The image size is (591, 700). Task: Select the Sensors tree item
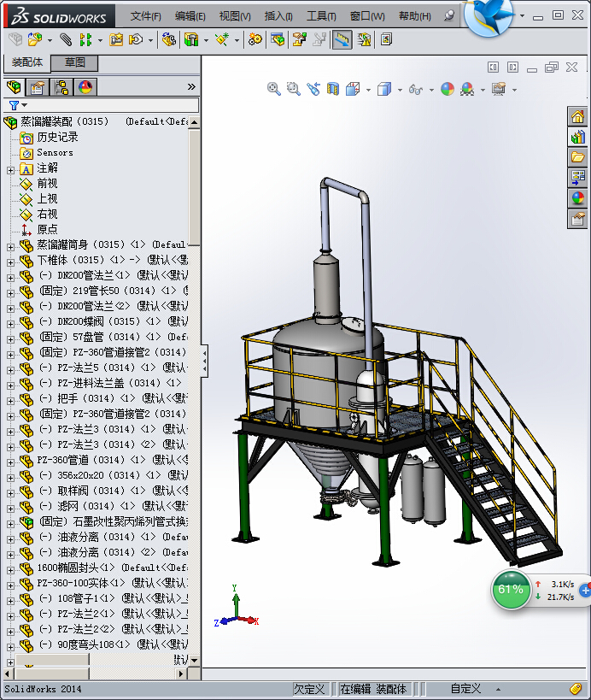pos(55,153)
